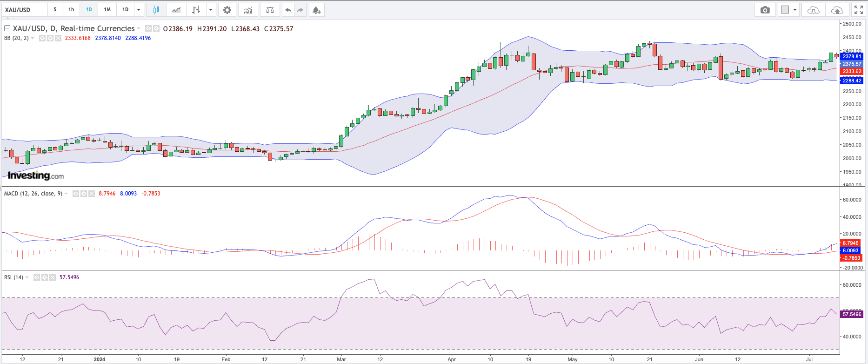
Task: Open chart properties with the gear icon
Action: [227, 10]
